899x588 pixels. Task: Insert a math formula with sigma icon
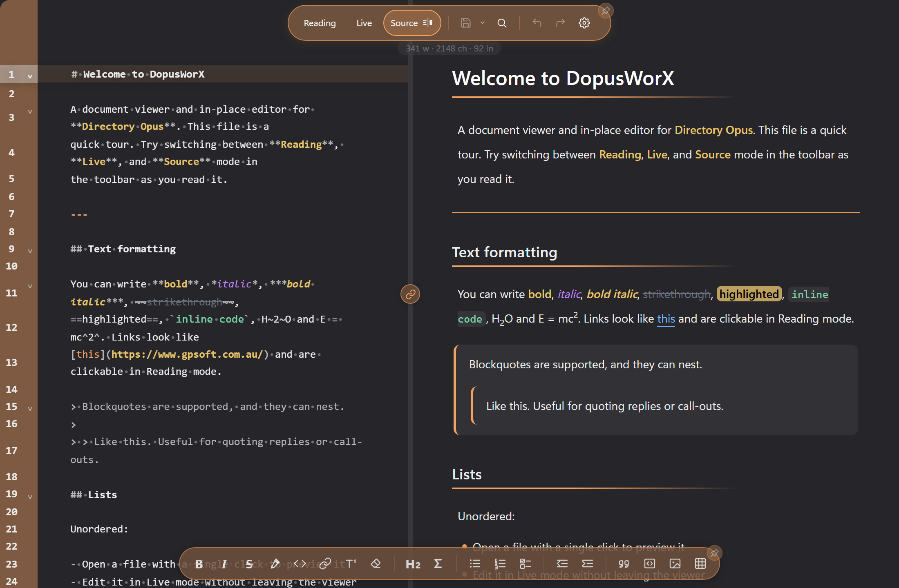[438, 564]
